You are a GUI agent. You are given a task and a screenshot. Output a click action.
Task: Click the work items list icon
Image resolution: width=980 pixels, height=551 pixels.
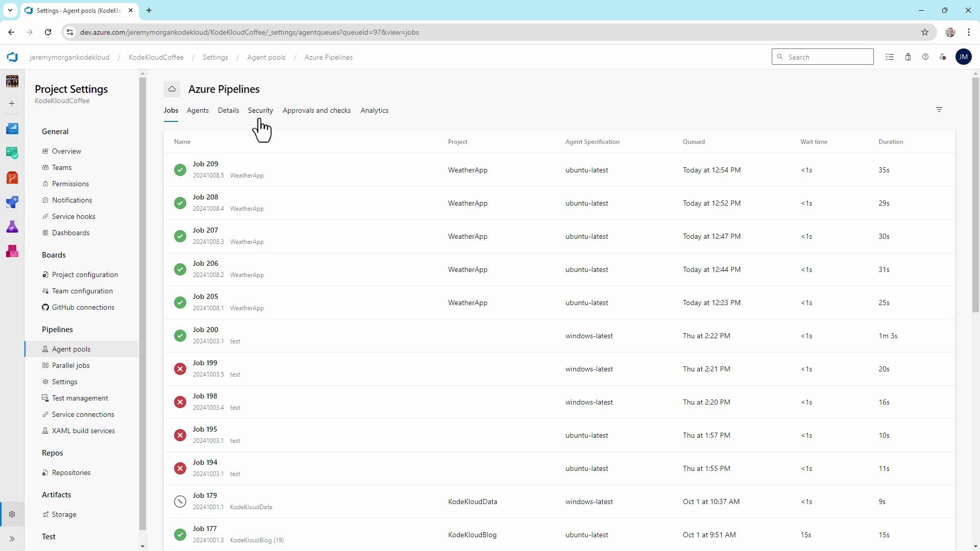tap(890, 57)
